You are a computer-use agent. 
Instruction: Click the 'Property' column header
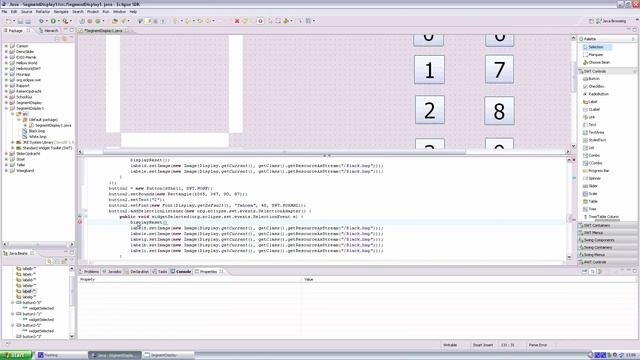tap(190, 280)
